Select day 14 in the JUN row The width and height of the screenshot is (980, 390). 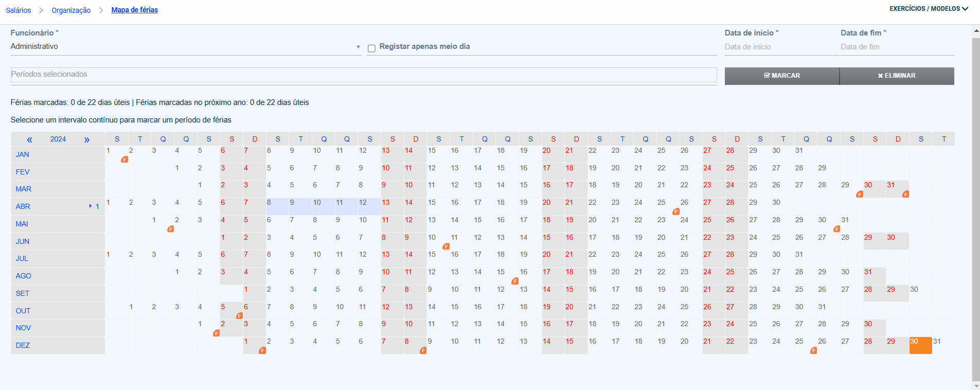tap(530, 241)
